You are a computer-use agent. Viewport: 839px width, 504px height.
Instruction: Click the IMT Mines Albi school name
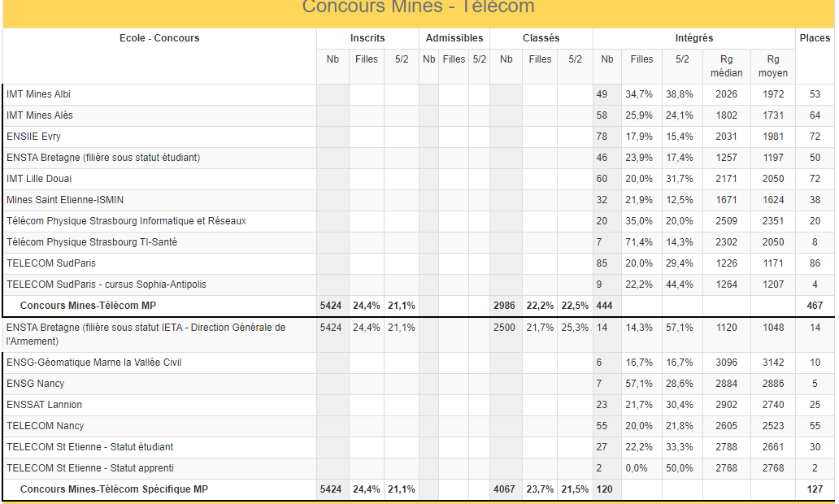click(38, 94)
